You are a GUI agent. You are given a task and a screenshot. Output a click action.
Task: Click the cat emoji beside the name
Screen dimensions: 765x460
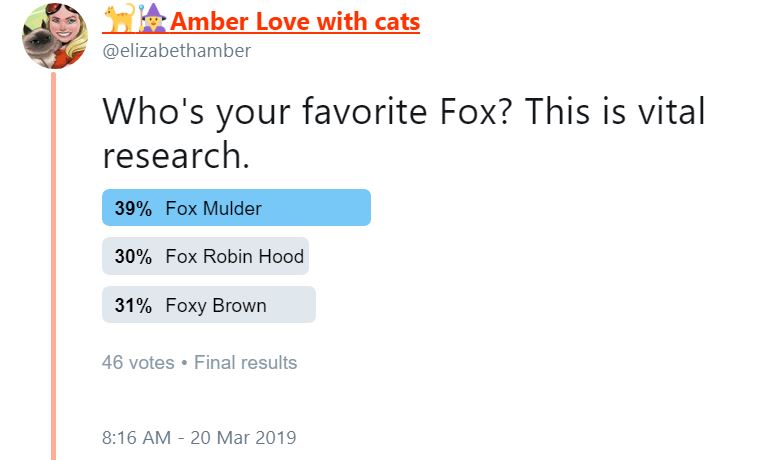pyautogui.click(x=120, y=19)
